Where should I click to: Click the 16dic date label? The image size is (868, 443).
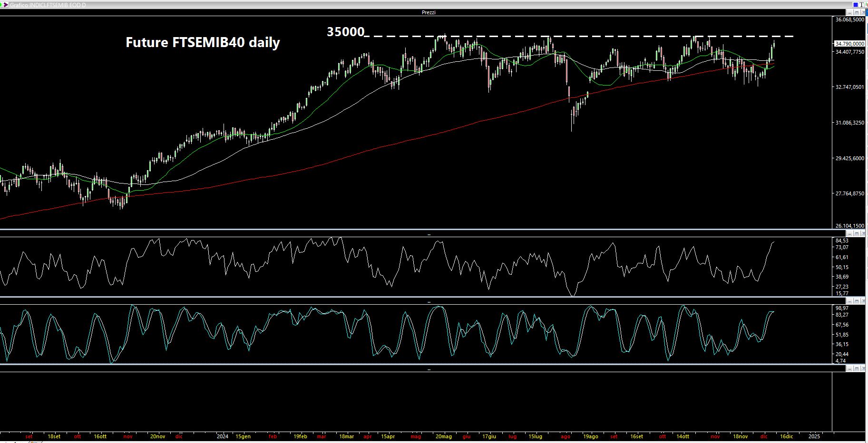[x=787, y=436]
